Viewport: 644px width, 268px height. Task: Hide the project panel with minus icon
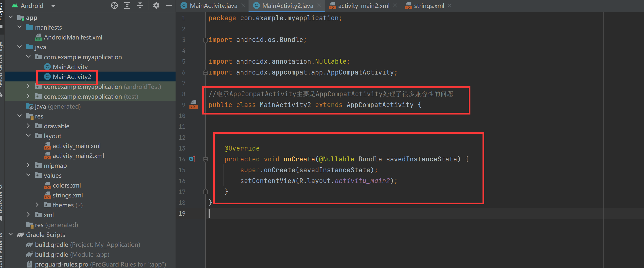pyautogui.click(x=169, y=5)
